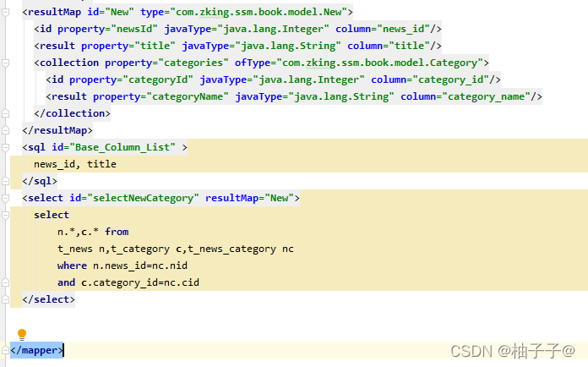Screen dimensions: 588x367
Task: Click the "where n.news_id=nc.nid" line
Action: pos(122,266)
